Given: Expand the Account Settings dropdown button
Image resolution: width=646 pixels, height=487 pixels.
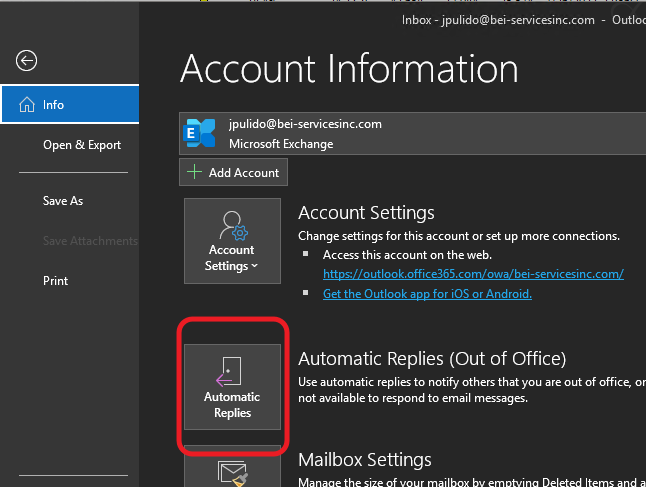Looking at the screenshot, I should [232, 241].
